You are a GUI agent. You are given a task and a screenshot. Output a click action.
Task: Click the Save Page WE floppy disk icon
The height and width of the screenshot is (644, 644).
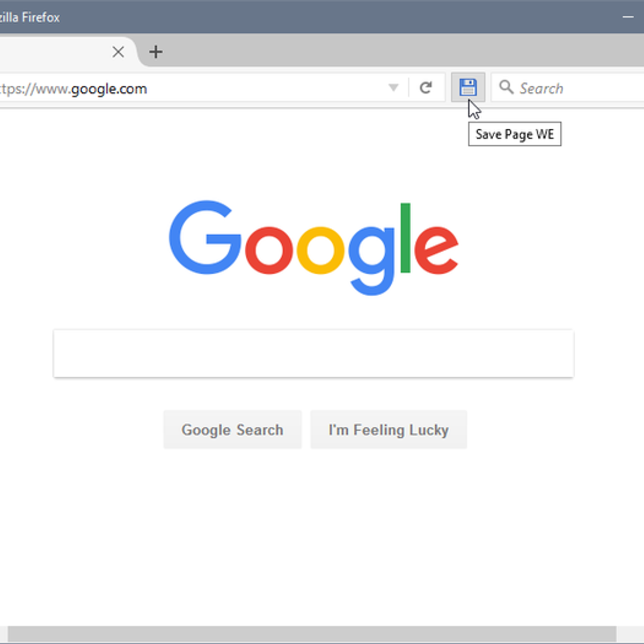pyautogui.click(x=468, y=87)
